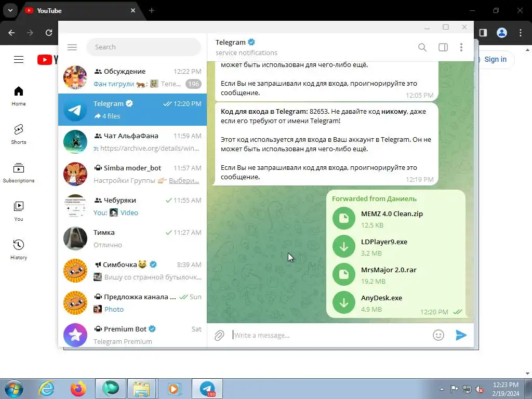Image resolution: width=532 pixels, height=399 pixels.
Task: Click the MEMZ 4.0 Clean.zip file name
Action: click(x=392, y=214)
